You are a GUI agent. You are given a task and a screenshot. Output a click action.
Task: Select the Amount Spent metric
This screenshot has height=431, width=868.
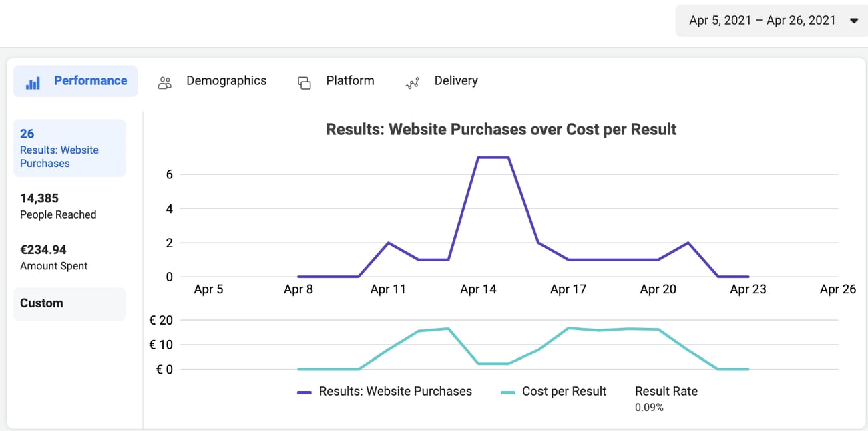pos(53,257)
